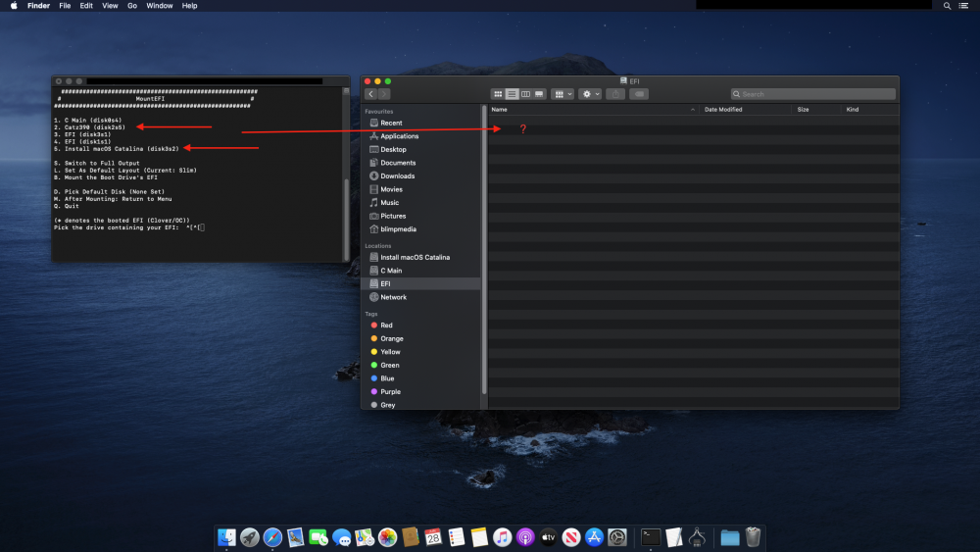This screenshot has width=980, height=552.
Task: Click 'Install macOS Catalina (disk3s2)' terminal line
Action: pyautogui.click(x=117, y=149)
